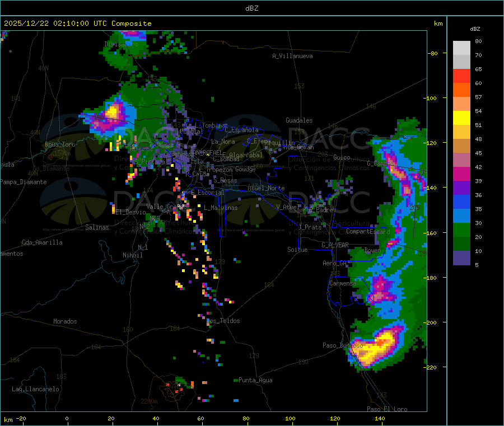
Task: Click the 'Paso_Barroso' label
Action: click(343, 345)
